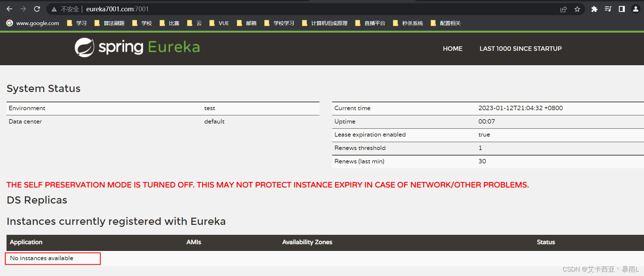644x276 pixels.
Task: Click the Renews threshold value 1
Action: click(x=480, y=148)
